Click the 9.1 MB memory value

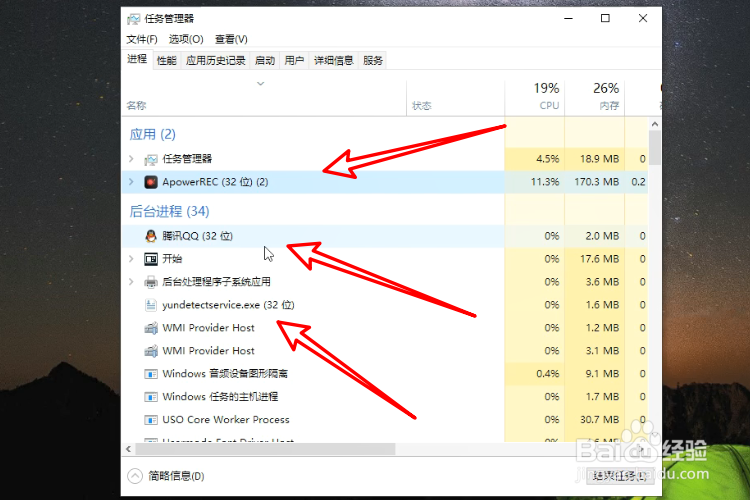pyautogui.click(x=602, y=374)
